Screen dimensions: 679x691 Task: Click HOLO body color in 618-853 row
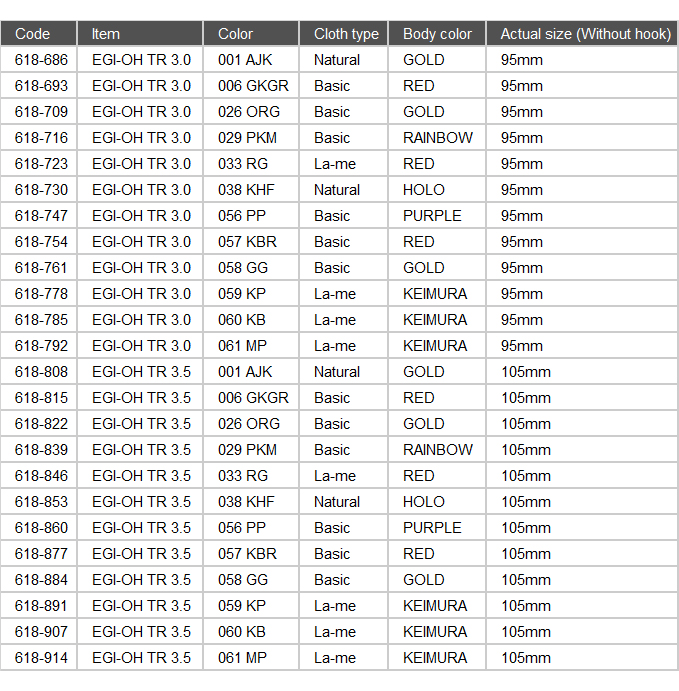click(424, 502)
